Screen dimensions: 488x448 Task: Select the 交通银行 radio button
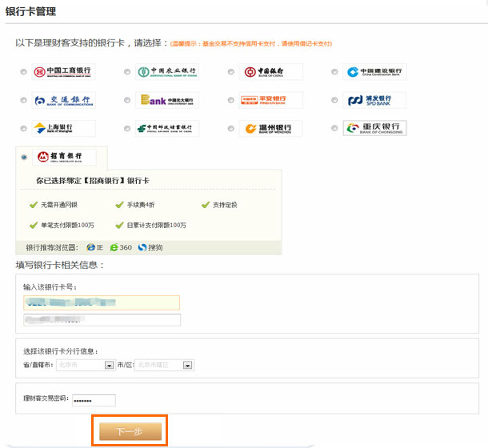(24, 100)
